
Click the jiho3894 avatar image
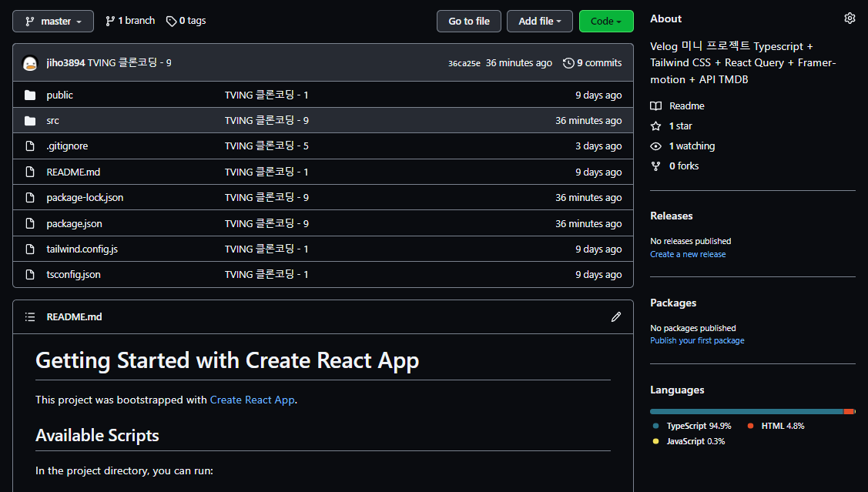(x=30, y=63)
